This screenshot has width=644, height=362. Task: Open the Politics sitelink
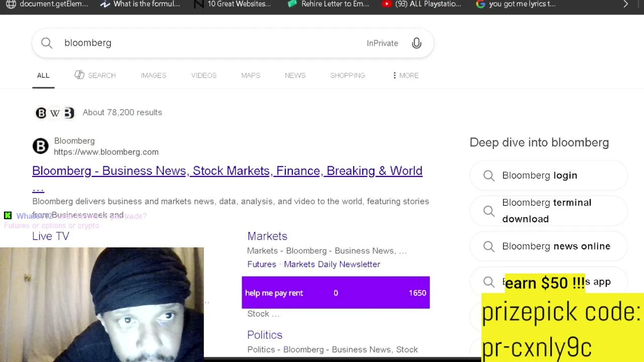coord(265,335)
